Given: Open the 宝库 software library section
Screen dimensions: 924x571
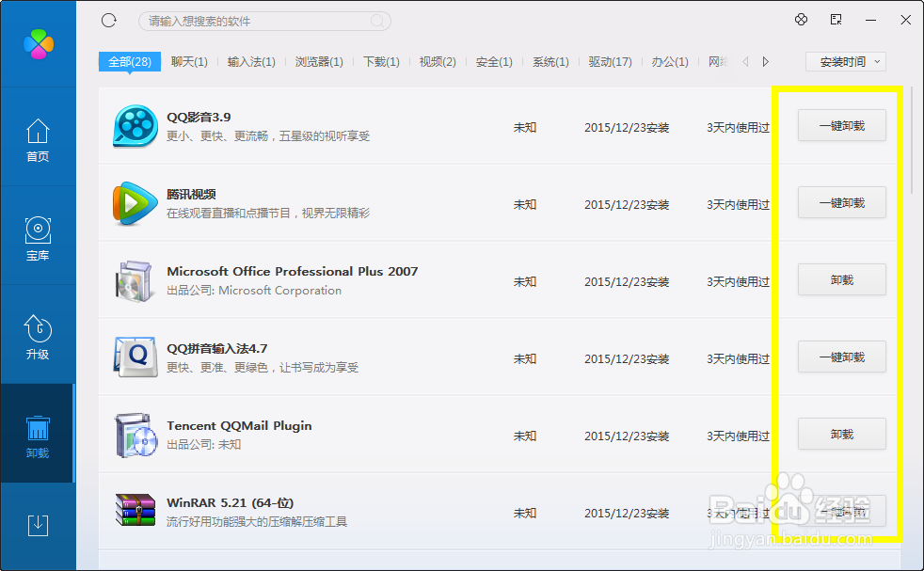Looking at the screenshot, I should pos(38,239).
